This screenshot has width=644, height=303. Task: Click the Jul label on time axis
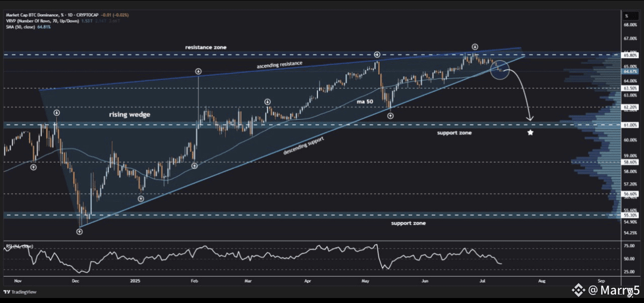point(483,281)
